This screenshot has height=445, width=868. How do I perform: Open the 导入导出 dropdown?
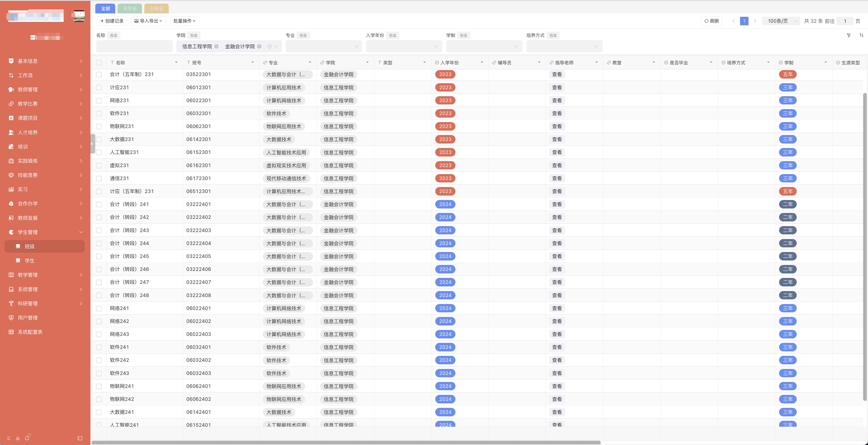click(x=148, y=21)
